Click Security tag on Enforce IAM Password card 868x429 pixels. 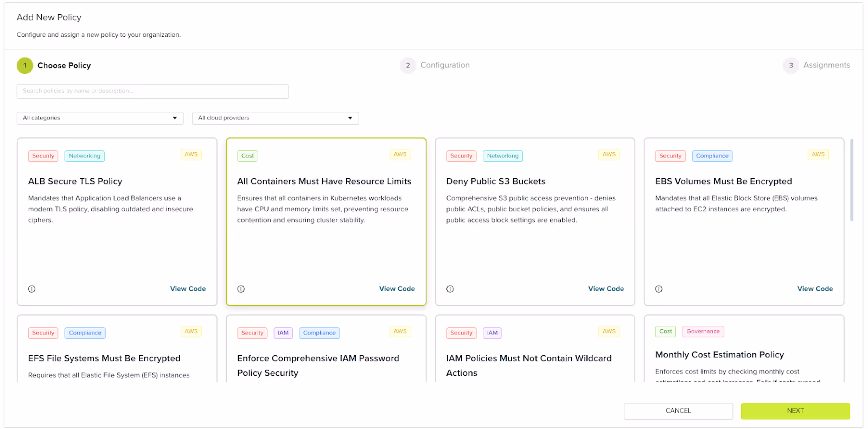point(252,333)
